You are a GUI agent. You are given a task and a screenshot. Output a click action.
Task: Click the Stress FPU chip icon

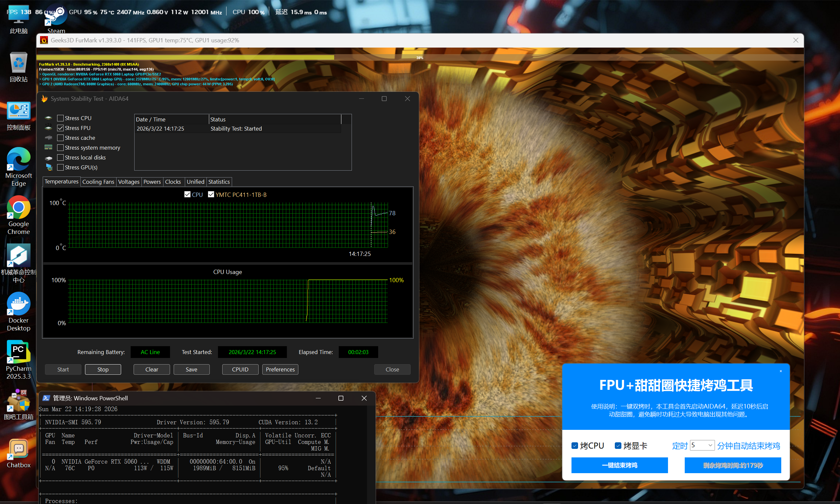(49, 128)
